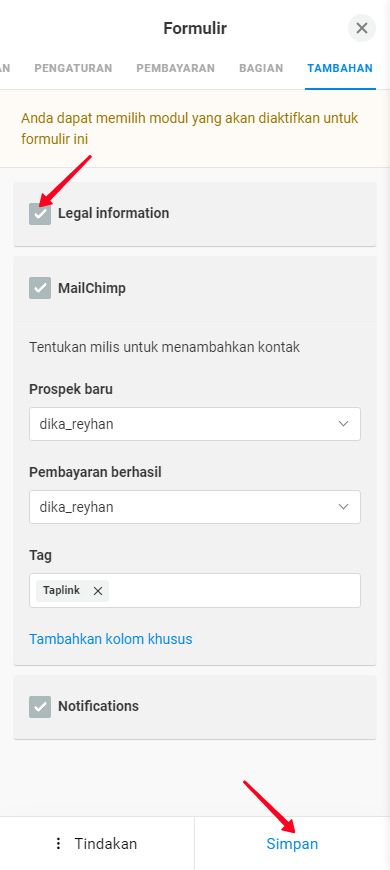The width and height of the screenshot is (390, 870).
Task: Select the TAMBAHAN tab
Action: (340, 68)
